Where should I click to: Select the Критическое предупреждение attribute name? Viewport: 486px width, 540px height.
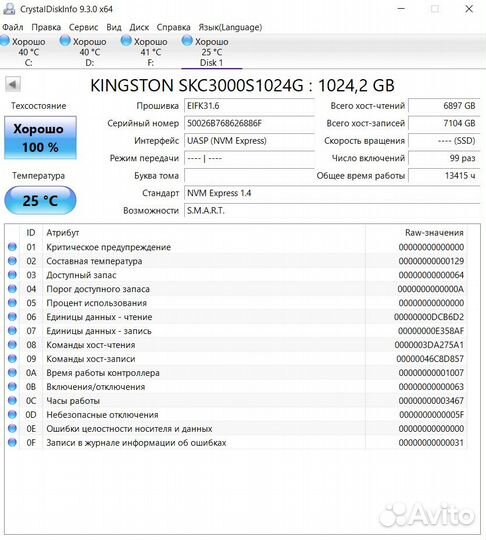(x=108, y=247)
